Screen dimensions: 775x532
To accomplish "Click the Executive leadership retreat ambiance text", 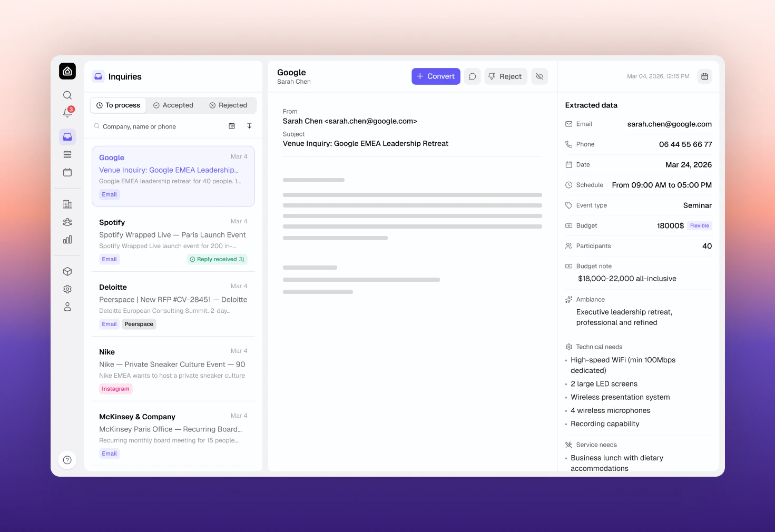I will (624, 317).
